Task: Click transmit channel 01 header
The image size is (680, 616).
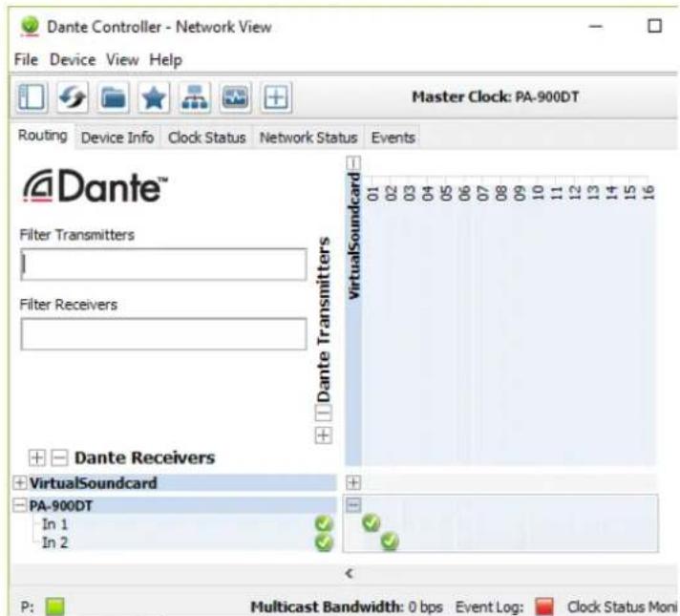Action: [x=373, y=193]
